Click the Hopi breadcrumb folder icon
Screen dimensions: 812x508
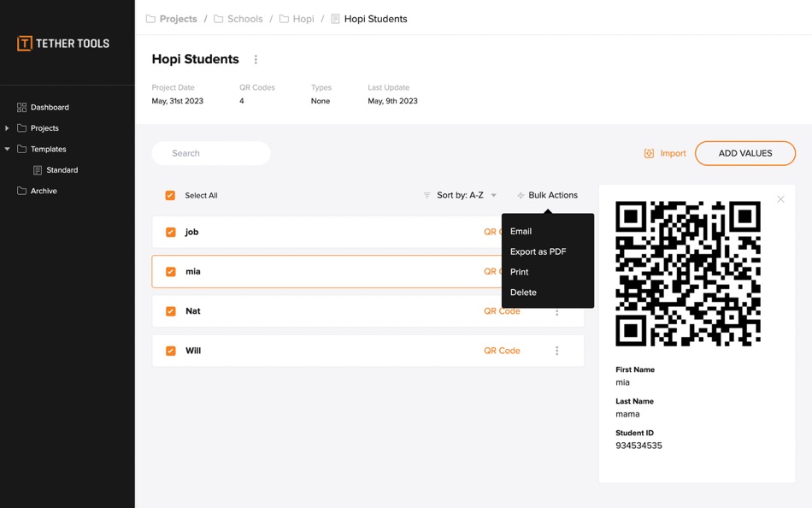(x=284, y=19)
